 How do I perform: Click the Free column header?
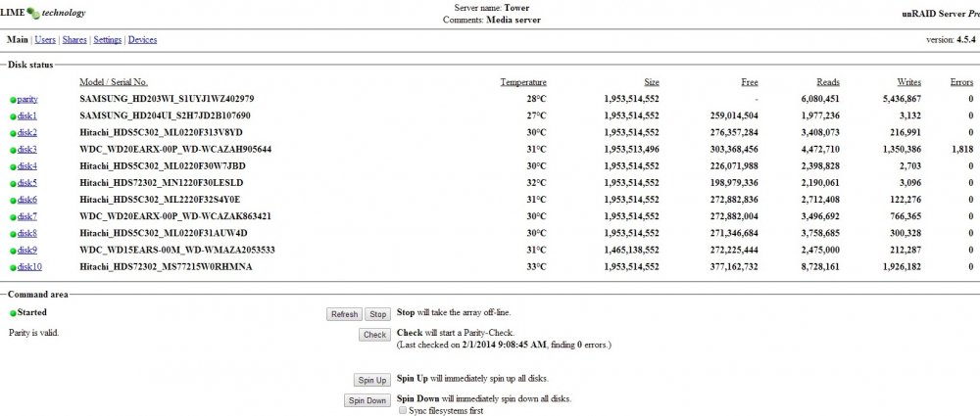pyautogui.click(x=750, y=82)
